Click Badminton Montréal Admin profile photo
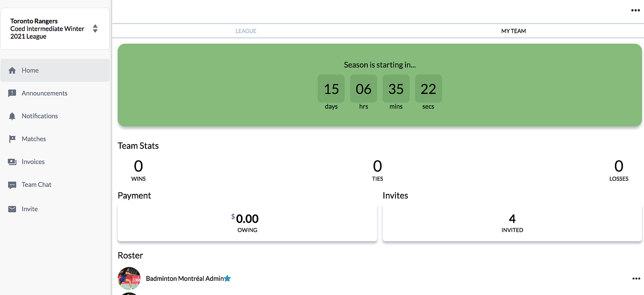 click(129, 278)
